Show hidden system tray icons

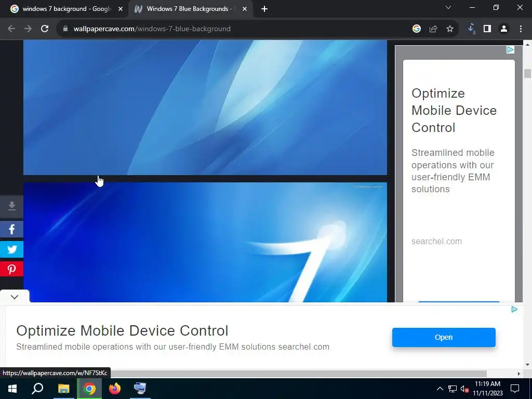click(x=440, y=389)
